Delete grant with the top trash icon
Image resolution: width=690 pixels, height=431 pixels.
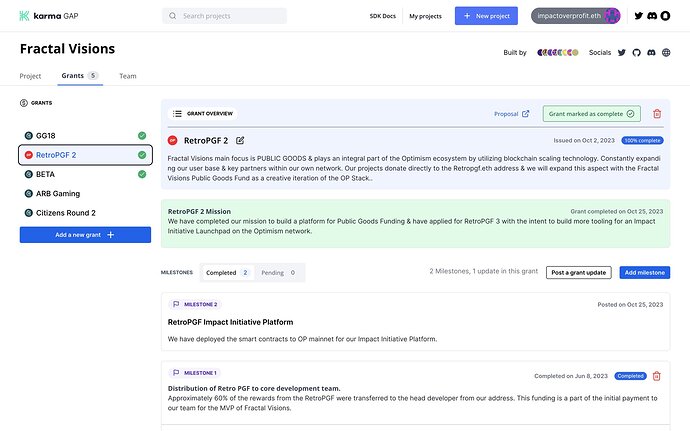(x=657, y=114)
